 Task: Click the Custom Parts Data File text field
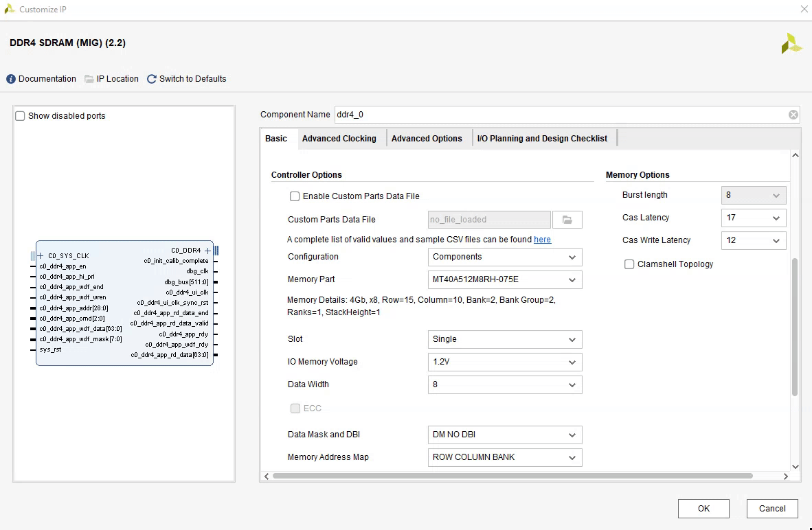coord(489,220)
